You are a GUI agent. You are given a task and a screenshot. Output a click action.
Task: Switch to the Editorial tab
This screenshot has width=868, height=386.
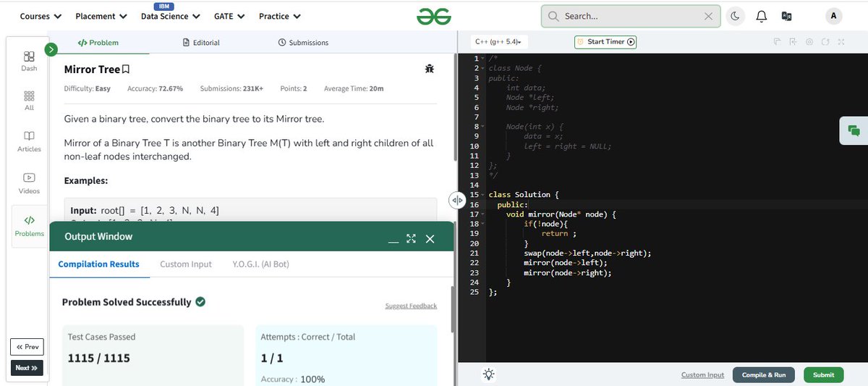[x=201, y=43]
